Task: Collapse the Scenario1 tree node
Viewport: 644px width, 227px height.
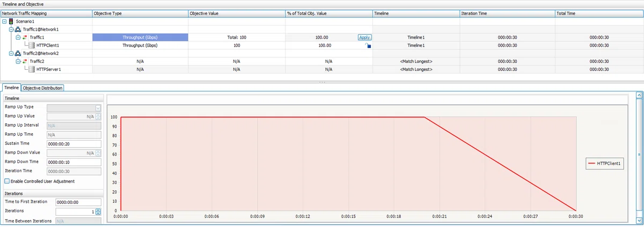Action: [4, 21]
